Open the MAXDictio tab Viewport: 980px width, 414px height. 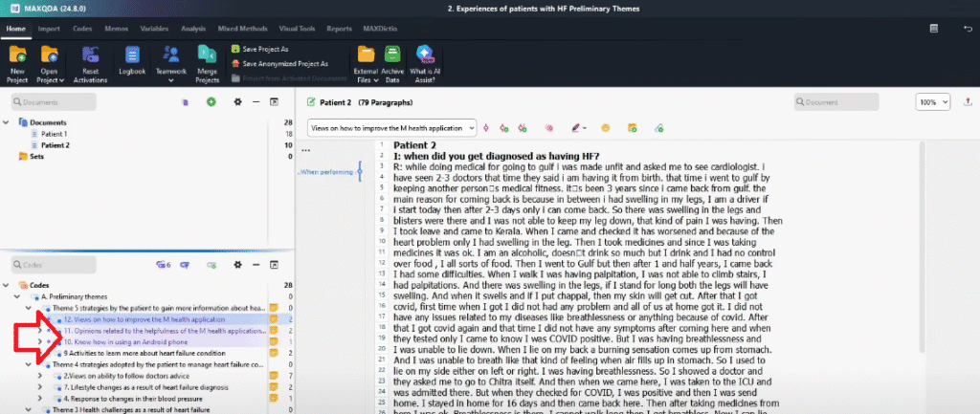380,29
